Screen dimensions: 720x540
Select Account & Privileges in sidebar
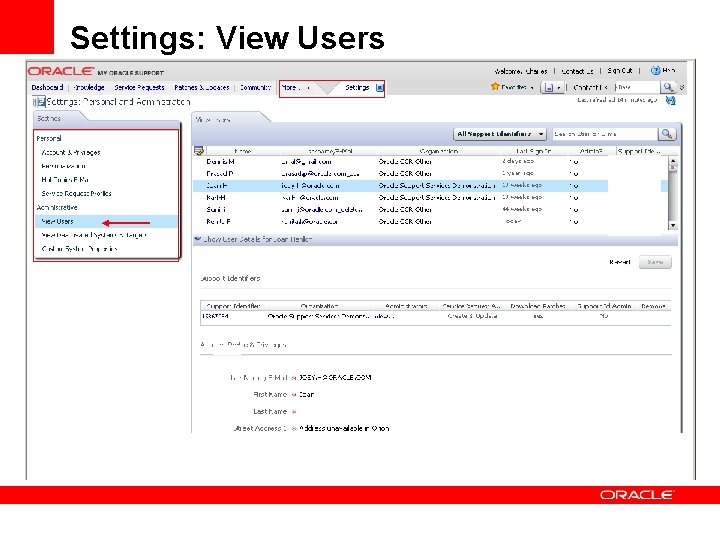pos(71,152)
